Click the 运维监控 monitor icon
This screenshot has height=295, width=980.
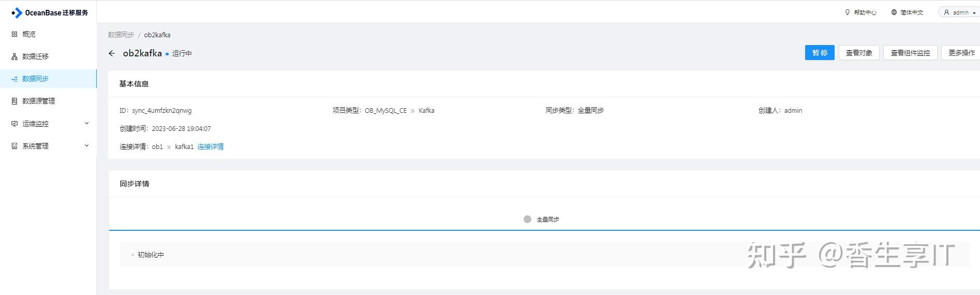pyautogui.click(x=14, y=124)
